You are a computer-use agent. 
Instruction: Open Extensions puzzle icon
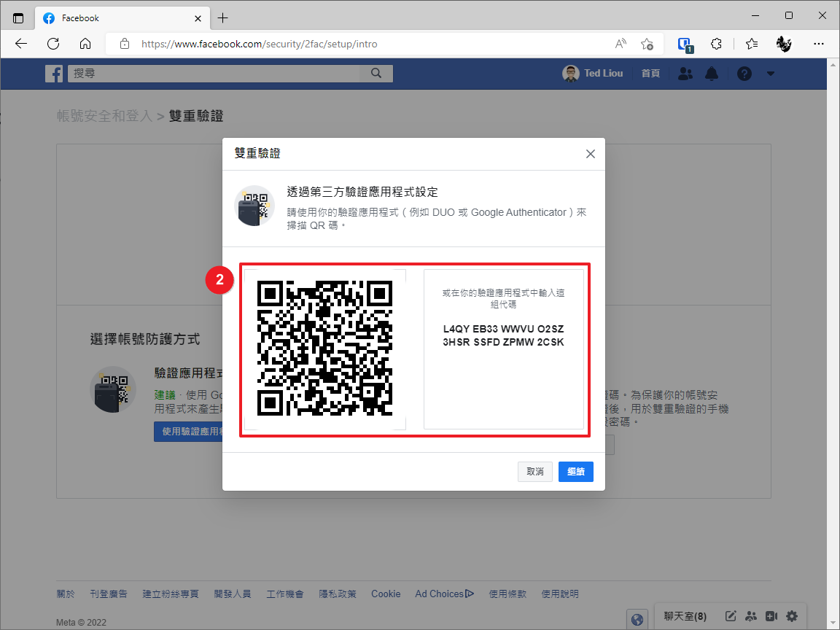tap(716, 44)
